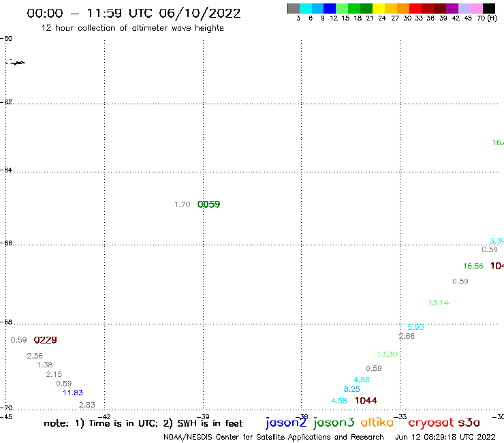Click the 2.83 wave height value
The width and height of the screenshot is (504, 443).
[x=87, y=405]
